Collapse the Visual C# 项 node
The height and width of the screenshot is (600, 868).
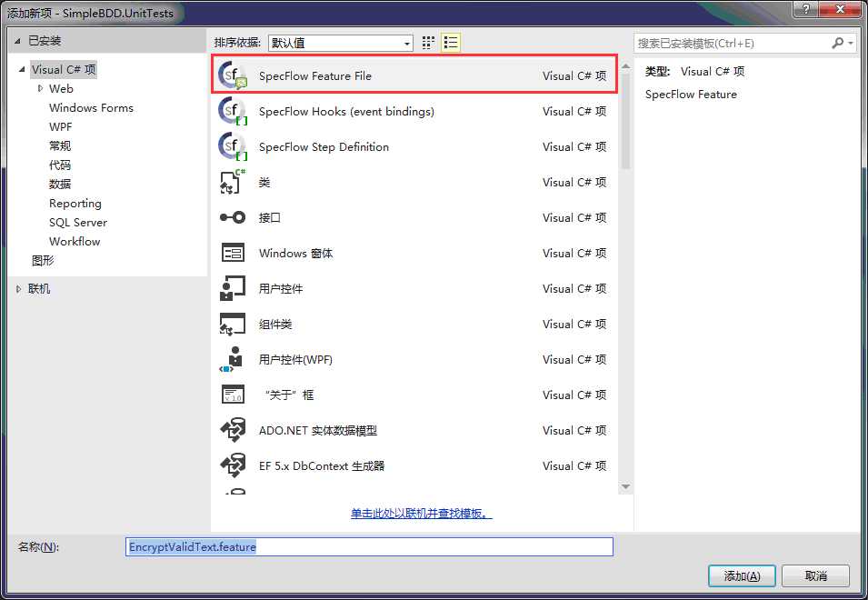click(22, 70)
